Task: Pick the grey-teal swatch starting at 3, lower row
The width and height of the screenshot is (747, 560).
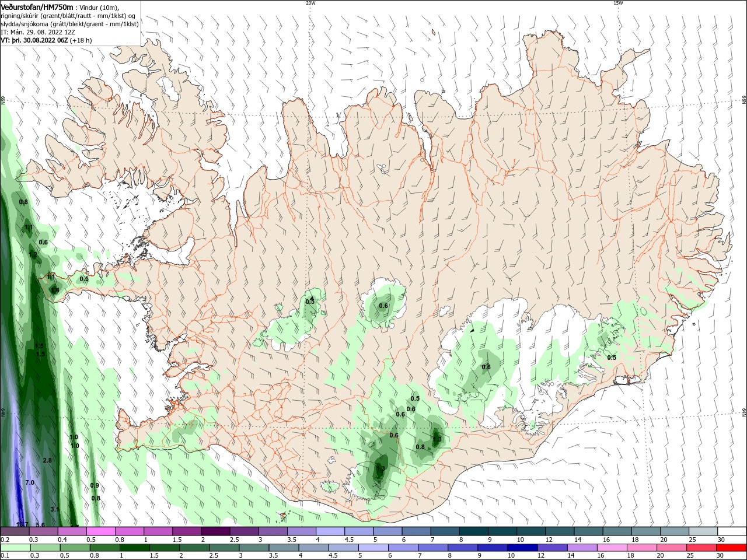Action: pyautogui.click(x=254, y=548)
